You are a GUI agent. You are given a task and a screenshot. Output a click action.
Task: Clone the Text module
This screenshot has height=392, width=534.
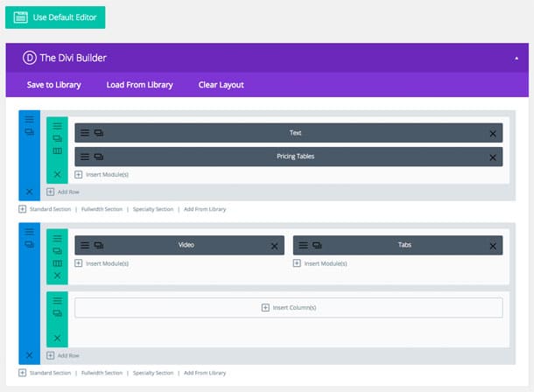(x=99, y=133)
